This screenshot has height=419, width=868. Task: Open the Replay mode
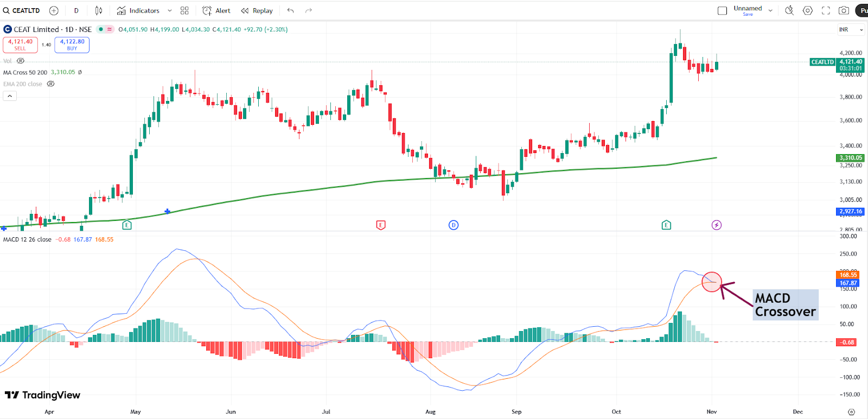257,10
